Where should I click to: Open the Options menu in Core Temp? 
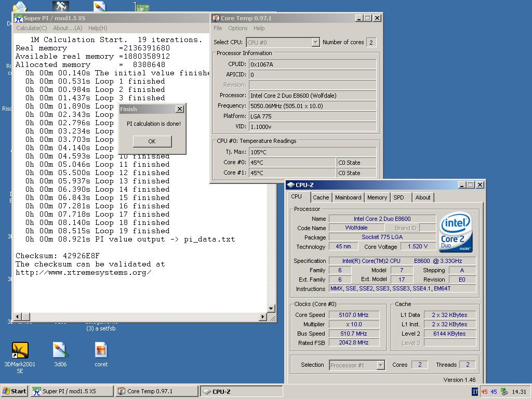pos(237,28)
